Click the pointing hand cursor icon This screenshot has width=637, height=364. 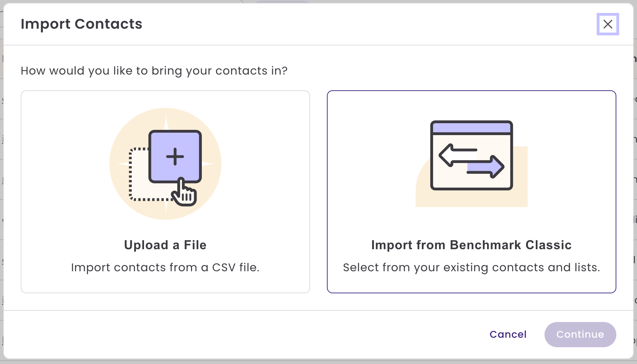click(x=184, y=192)
